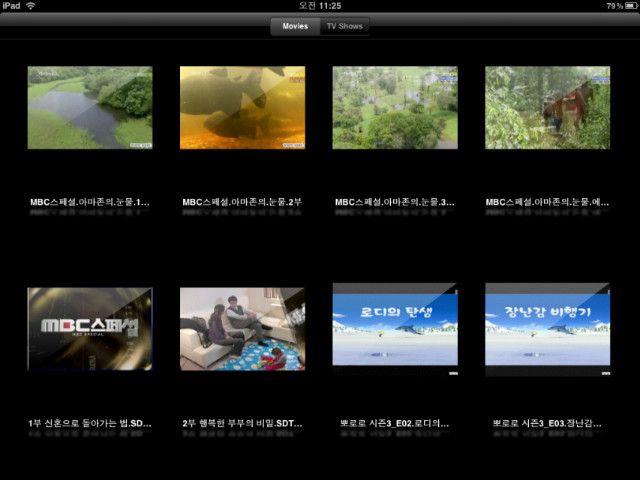Open the aerial village video thumbnail
640x480 pixels.
coord(395,107)
